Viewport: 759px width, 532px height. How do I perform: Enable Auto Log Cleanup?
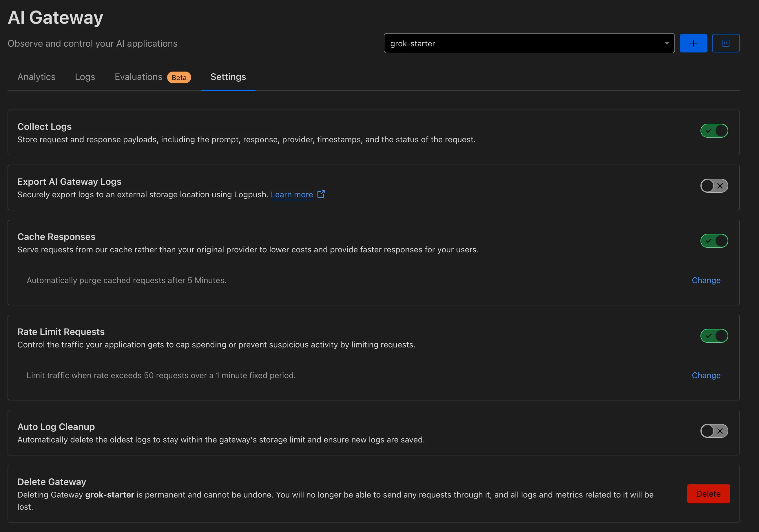click(x=714, y=431)
